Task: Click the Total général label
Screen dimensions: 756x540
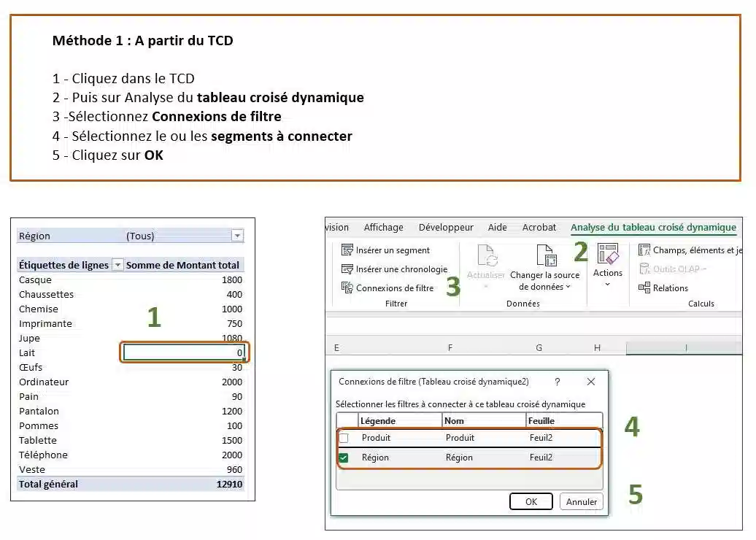Action: 48,484
